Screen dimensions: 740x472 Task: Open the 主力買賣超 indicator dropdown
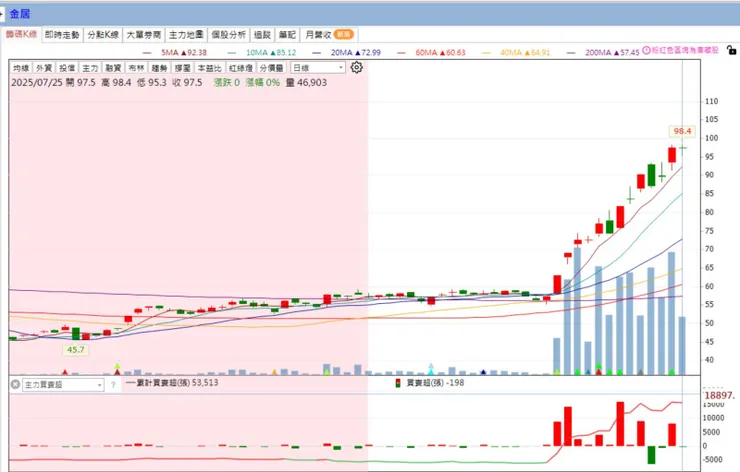click(63, 385)
